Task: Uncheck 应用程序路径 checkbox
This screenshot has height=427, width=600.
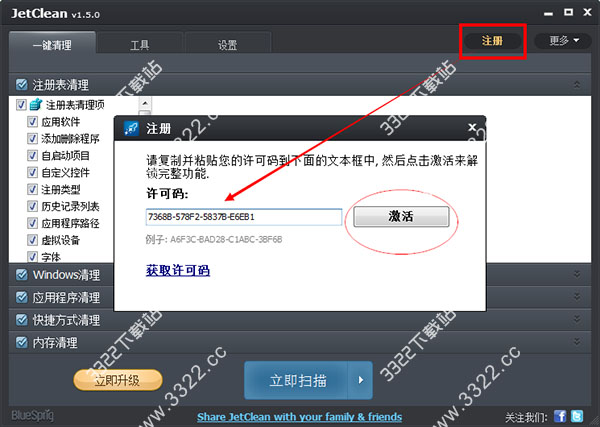Action: (32, 223)
